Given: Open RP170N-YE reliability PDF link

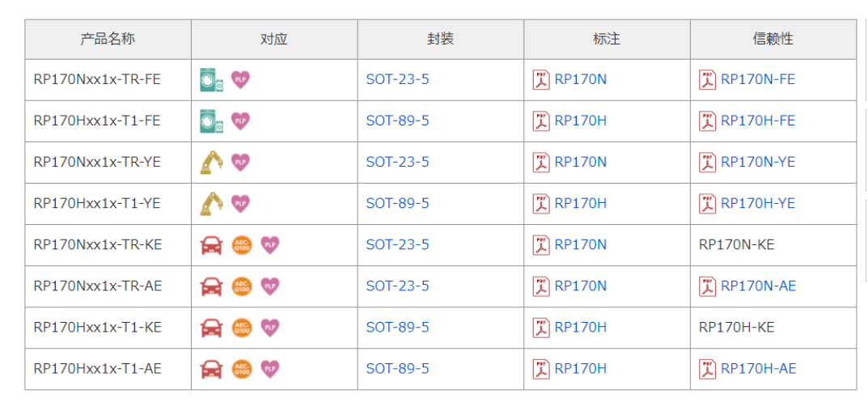Looking at the screenshot, I should tap(757, 162).
